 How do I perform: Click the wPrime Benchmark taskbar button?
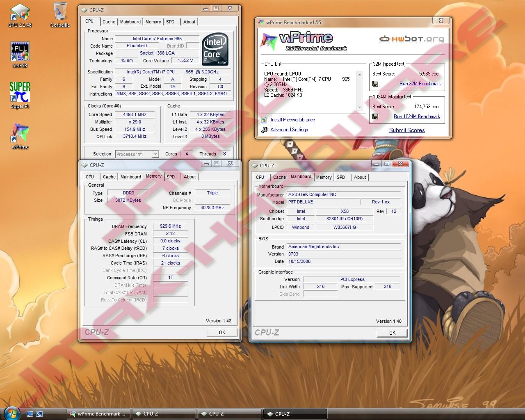tap(98, 414)
